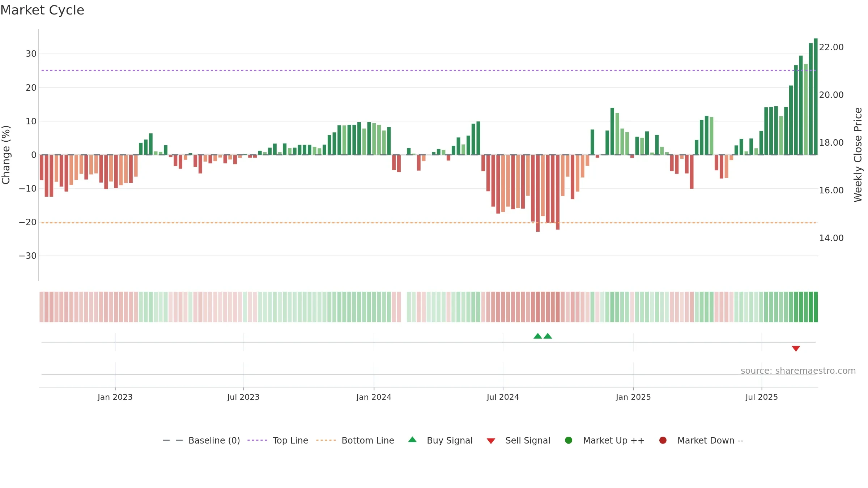Toggle the Market Up ++ legend label

point(614,440)
